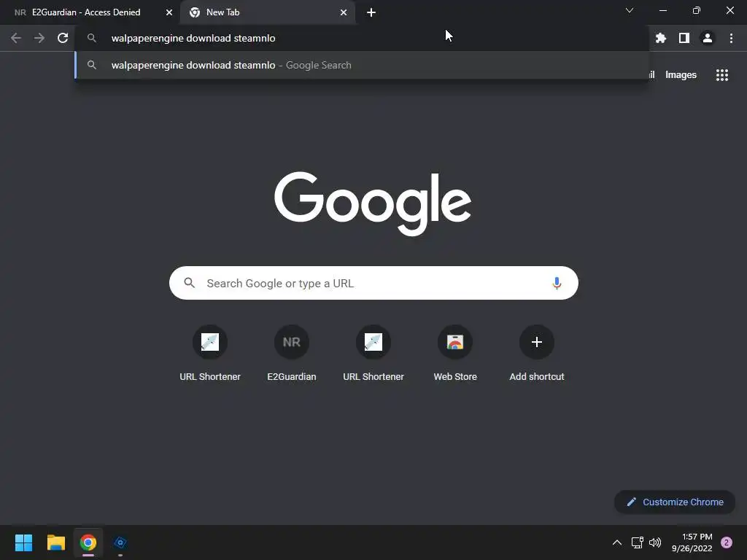The image size is (747, 560).
Task: Open the blue gear app in taskbar
Action: 120,542
